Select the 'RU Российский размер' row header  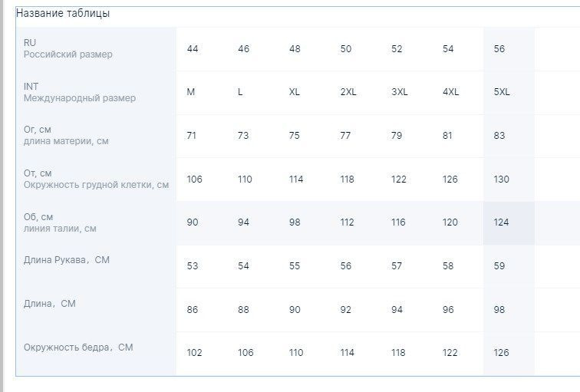[96, 49]
